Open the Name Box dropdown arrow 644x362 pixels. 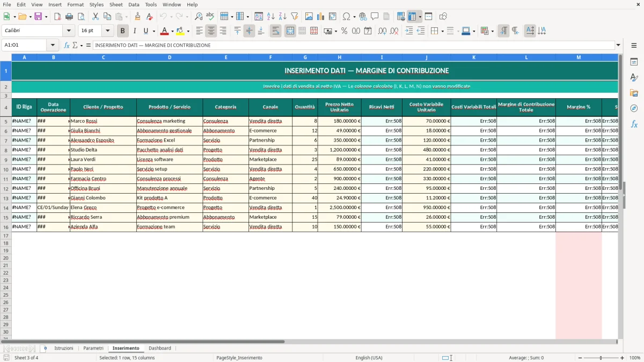(53, 45)
